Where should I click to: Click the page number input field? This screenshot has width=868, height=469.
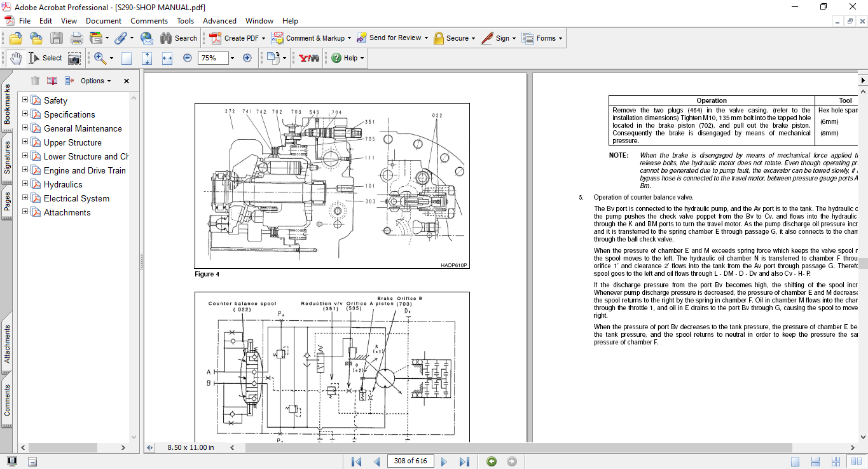click(x=410, y=461)
